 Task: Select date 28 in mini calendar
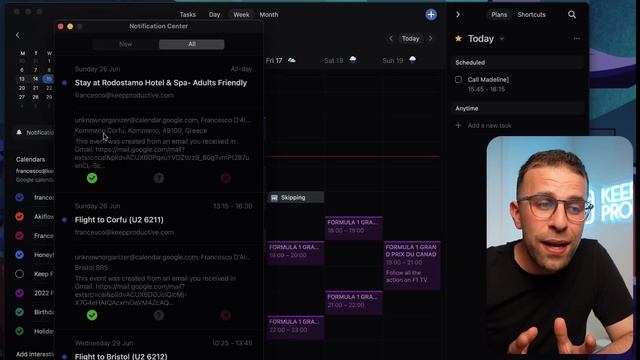(x=36, y=97)
